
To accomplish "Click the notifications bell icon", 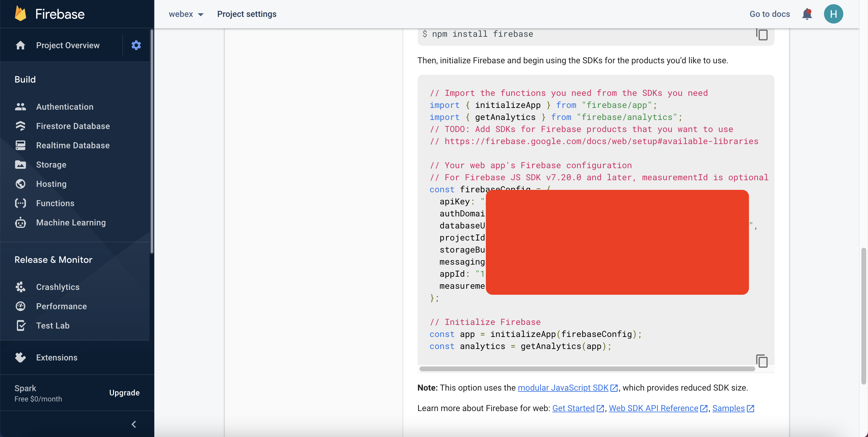I will 807,14.
